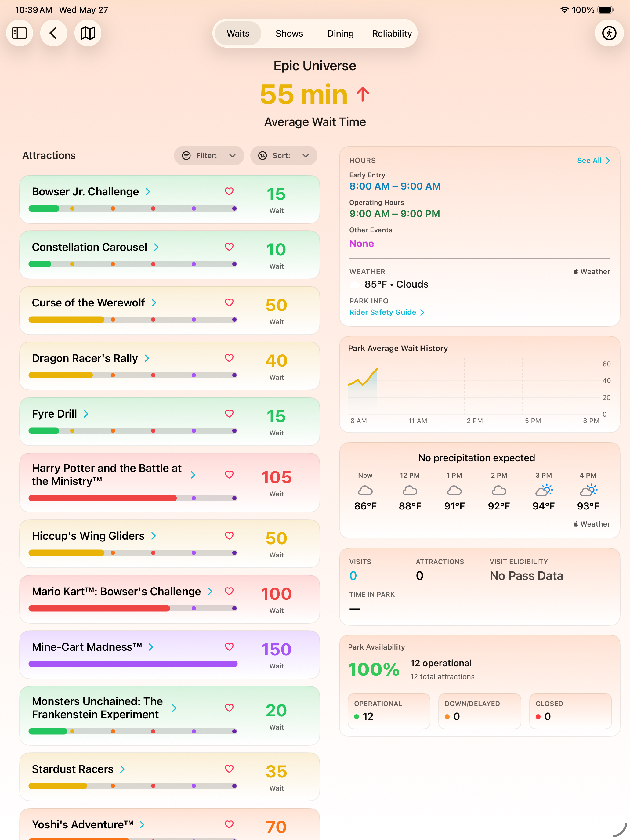630x840 pixels.
Task: Tap the Sort arrows icon
Action: click(262, 155)
